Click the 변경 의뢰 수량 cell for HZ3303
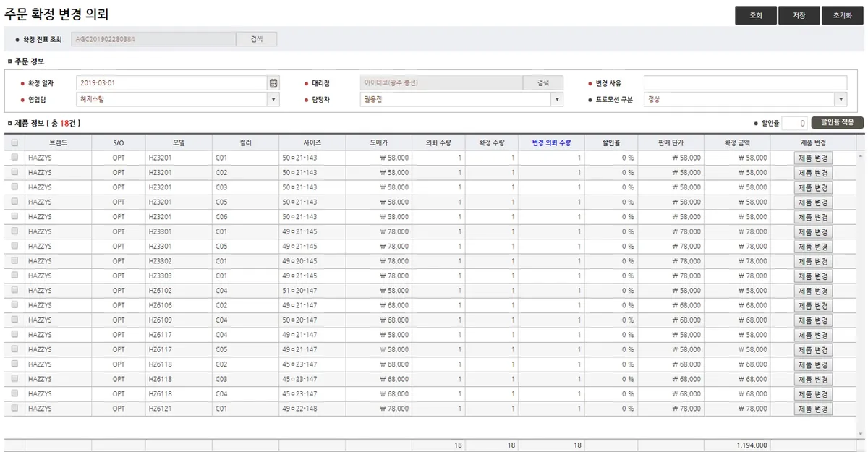Image resolution: width=868 pixels, height=452 pixels. (551, 276)
